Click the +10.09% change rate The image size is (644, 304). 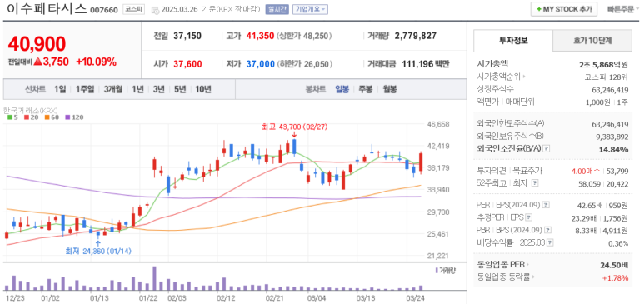[96, 62]
